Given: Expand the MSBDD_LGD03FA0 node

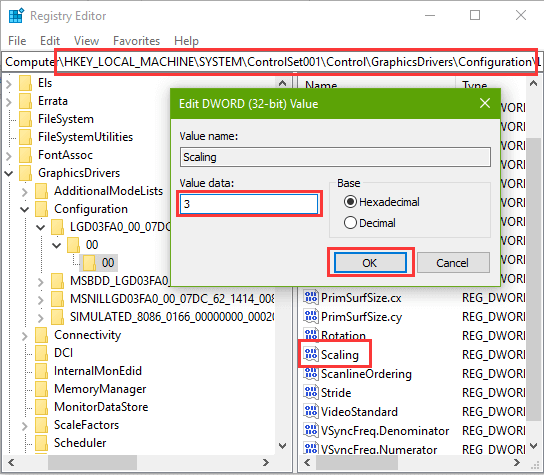Looking at the screenshot, I should 41,282.
